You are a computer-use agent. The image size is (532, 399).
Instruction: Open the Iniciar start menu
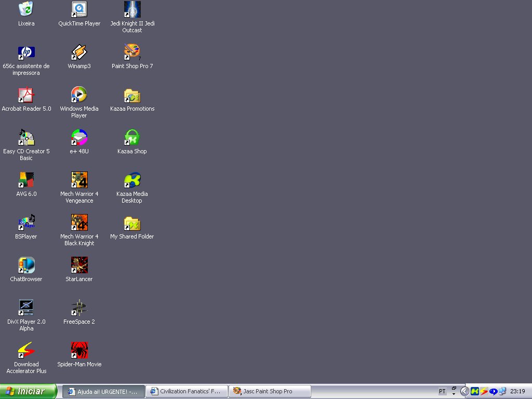point(28,391)
